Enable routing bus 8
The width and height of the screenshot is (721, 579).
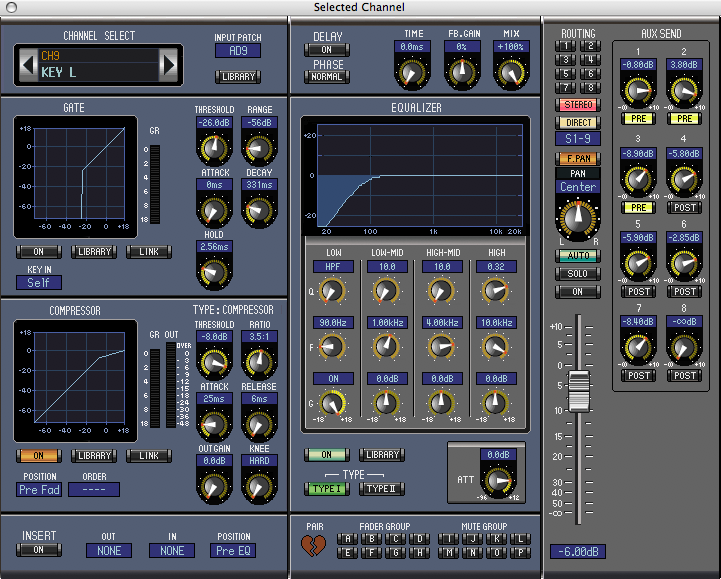(x=590, y=87)
